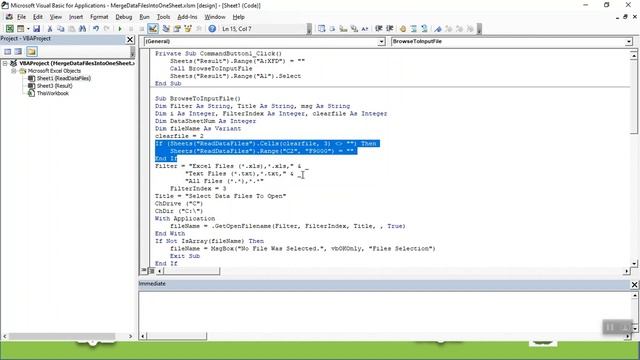Image resolution: width=640 pixels, height=360 pixels.
Task: Collapse the Microsoft Excel Objects folder
Action: [13, 71]
